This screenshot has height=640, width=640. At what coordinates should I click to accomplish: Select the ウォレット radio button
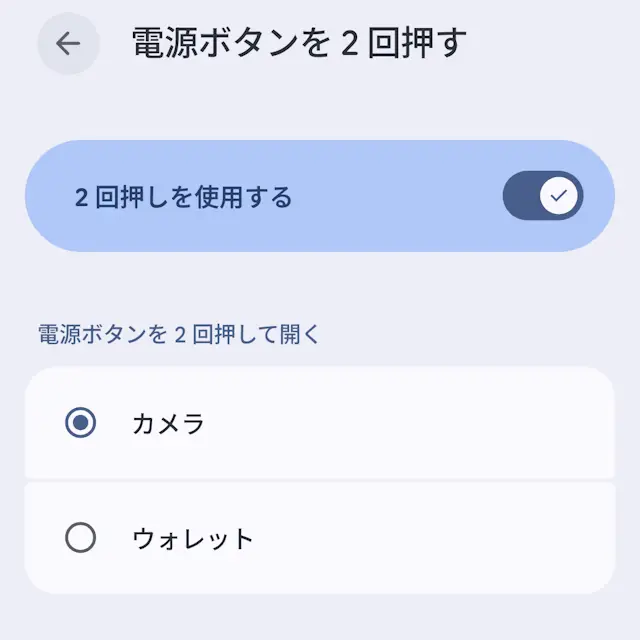[x=80, y=539]
